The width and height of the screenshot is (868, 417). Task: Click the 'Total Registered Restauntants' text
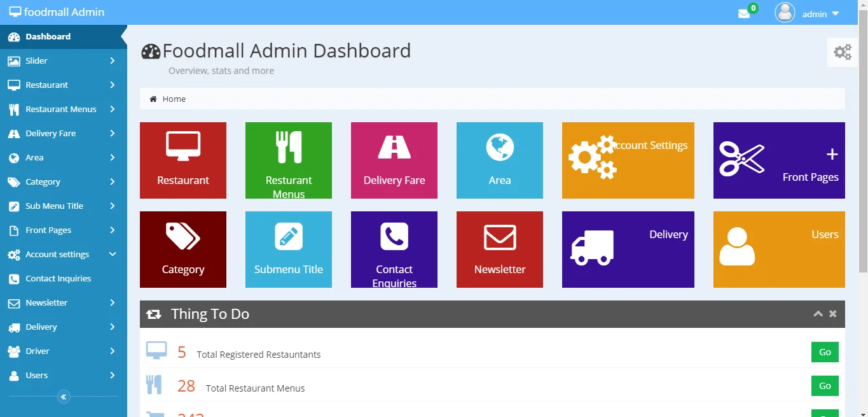coord(259,355)
